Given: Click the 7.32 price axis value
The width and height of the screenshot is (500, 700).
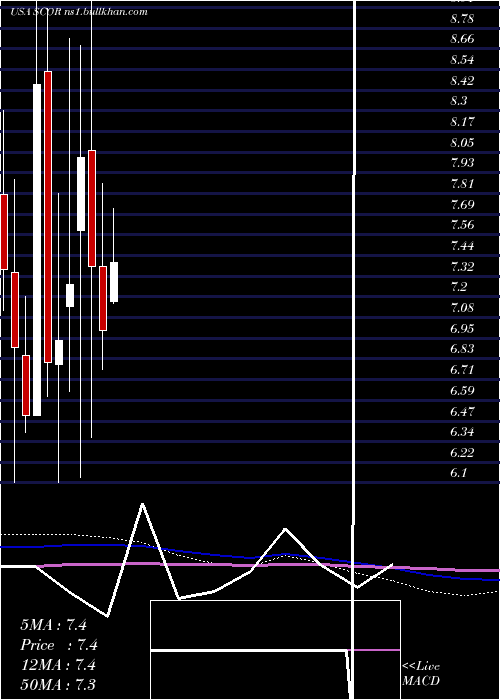Looking at the screenshot, I should (x=462, y=267).
